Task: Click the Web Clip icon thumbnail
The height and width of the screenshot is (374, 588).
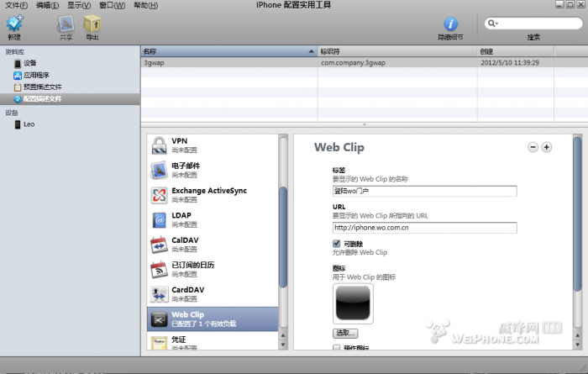Action: 353,303
